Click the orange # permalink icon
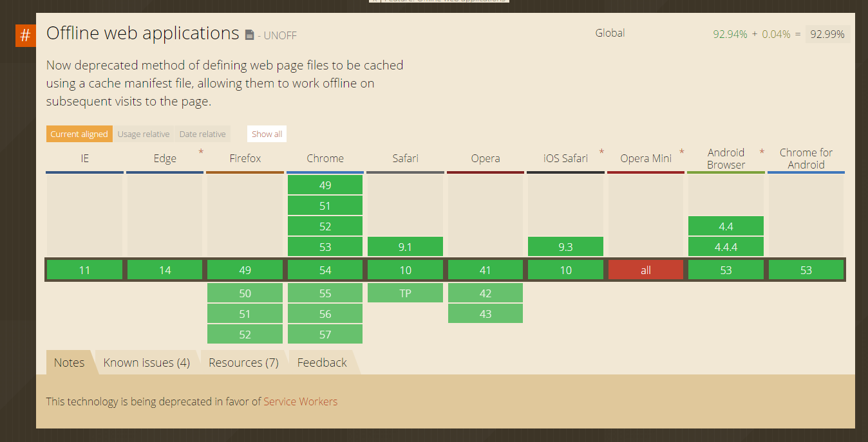Image resolution: width=868 pixels, height=442 pixels. pyautogui.click(x=25, y=35)
